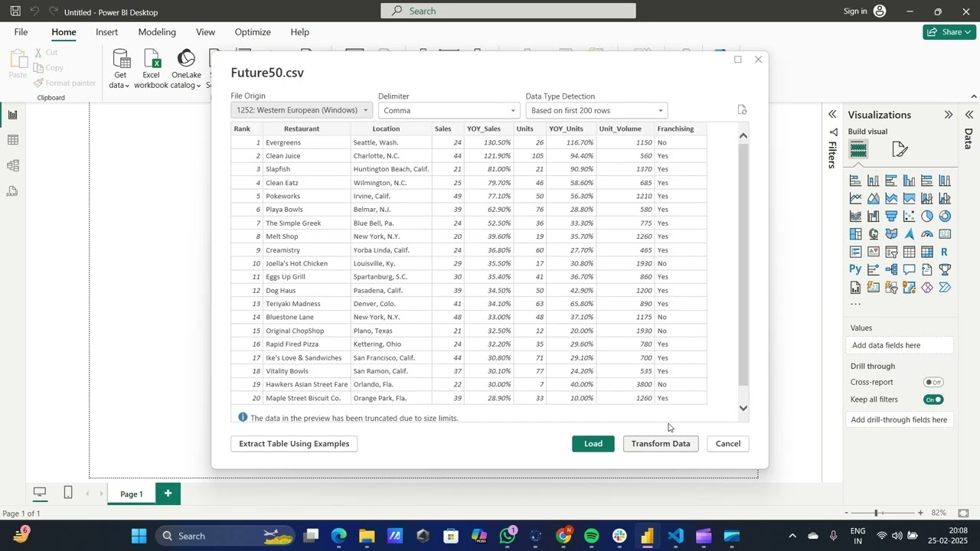The image size is (980, 551).
Task: Choose the Matrix visual
Action: pyautogui.click(x=927, y=252)
